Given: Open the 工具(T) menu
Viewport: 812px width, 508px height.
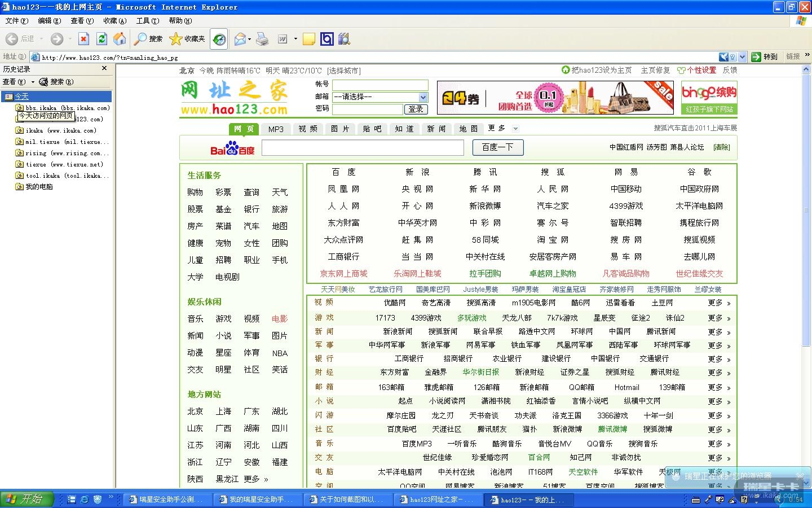Looking at the screenshot, I should click(147, 21).
